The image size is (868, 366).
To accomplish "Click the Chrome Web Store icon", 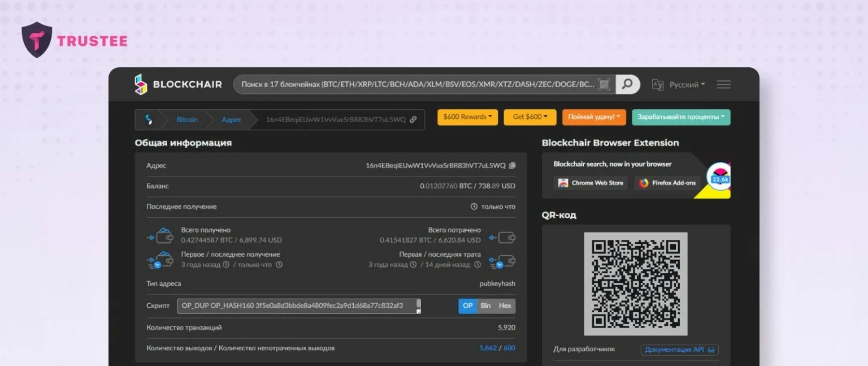I will click(563, 183).
